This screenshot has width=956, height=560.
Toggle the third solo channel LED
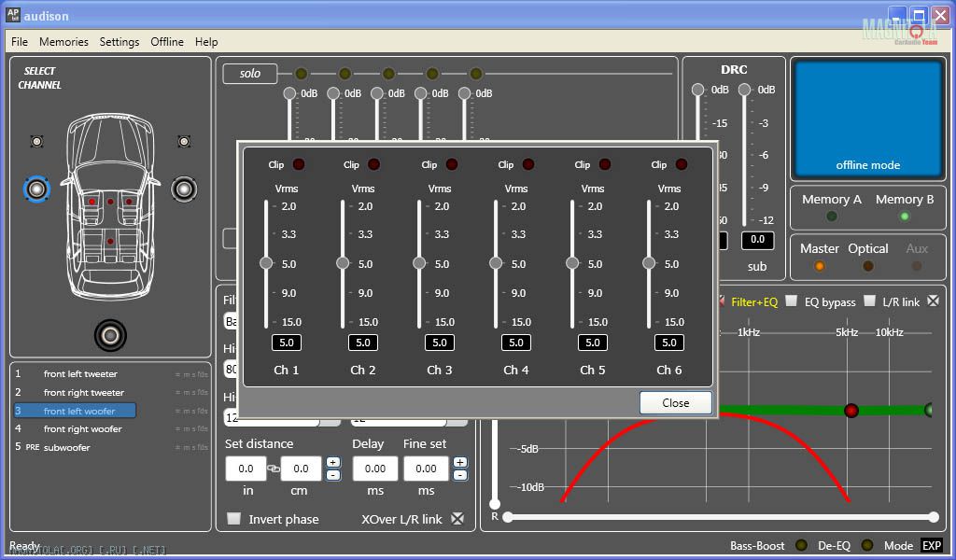tap(389, 74)
